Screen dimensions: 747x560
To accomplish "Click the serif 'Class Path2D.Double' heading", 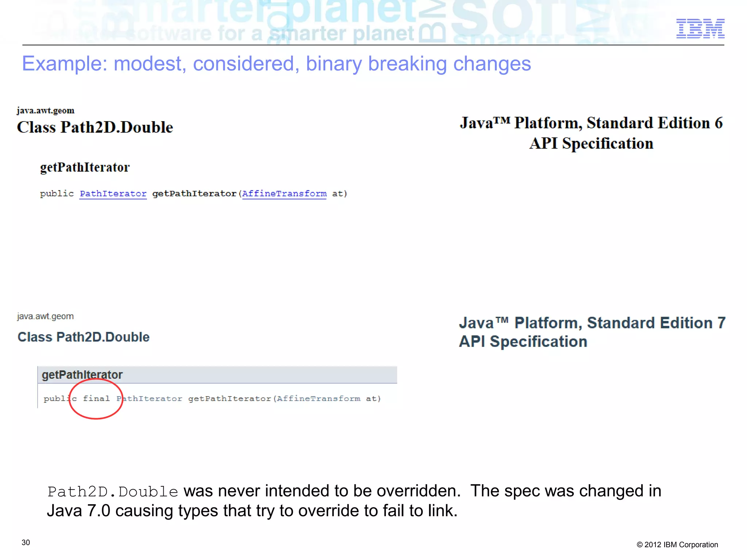I will 95,127.
